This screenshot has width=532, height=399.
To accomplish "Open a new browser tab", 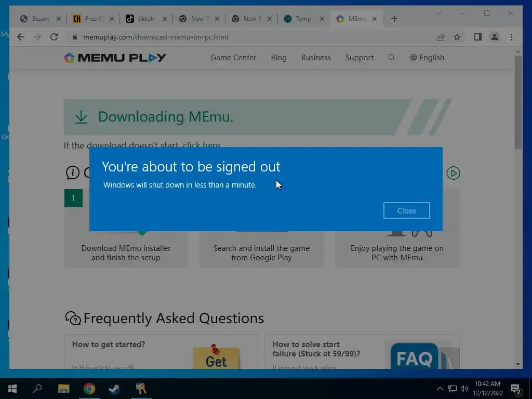I will click(394, 19).
